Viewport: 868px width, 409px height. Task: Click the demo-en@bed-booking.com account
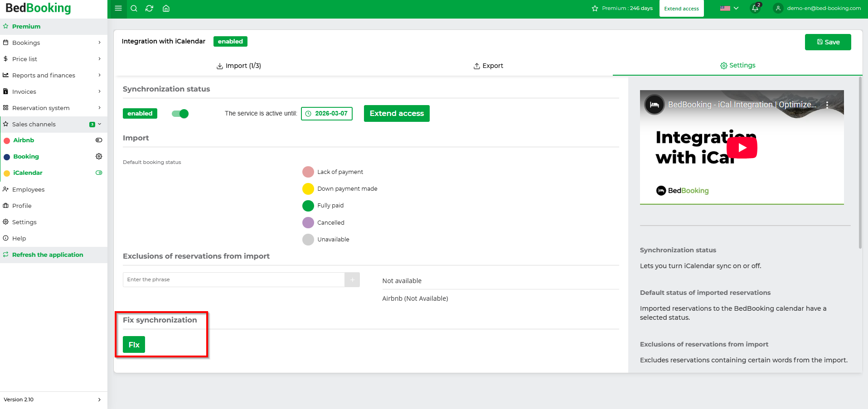824,8
